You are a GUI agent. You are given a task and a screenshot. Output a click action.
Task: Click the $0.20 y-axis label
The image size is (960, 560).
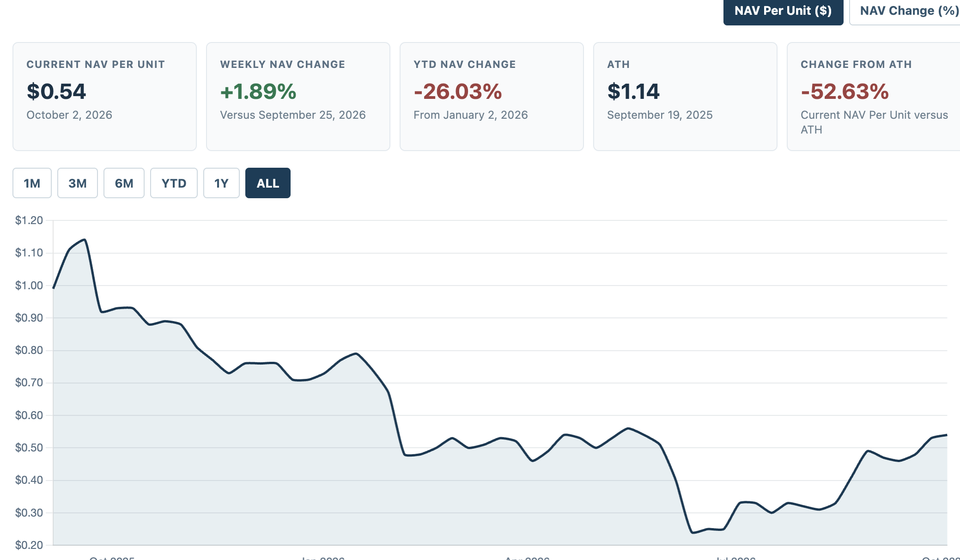click(29, 545)
